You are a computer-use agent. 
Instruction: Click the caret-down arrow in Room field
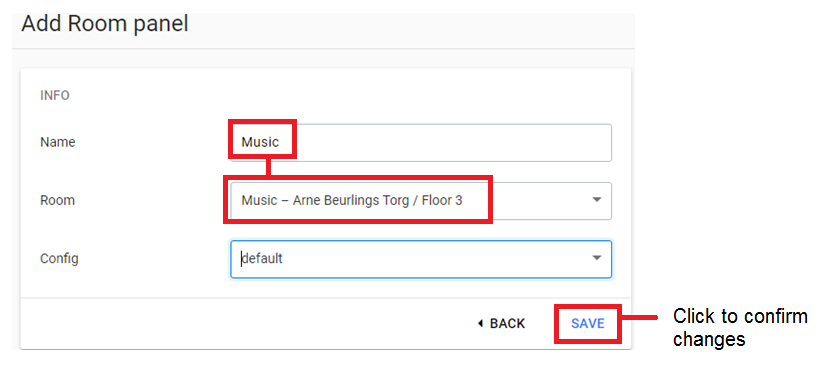597,200
